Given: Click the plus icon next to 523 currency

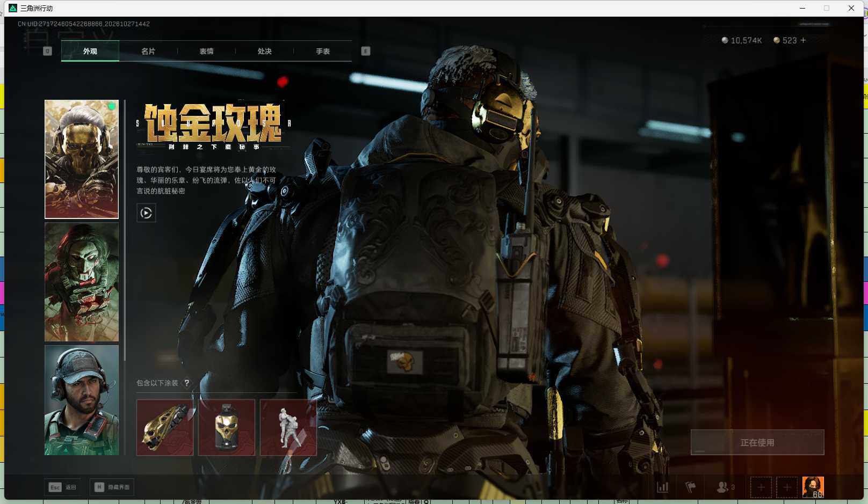Looking at the screenshot, I should tap(803, 40).
